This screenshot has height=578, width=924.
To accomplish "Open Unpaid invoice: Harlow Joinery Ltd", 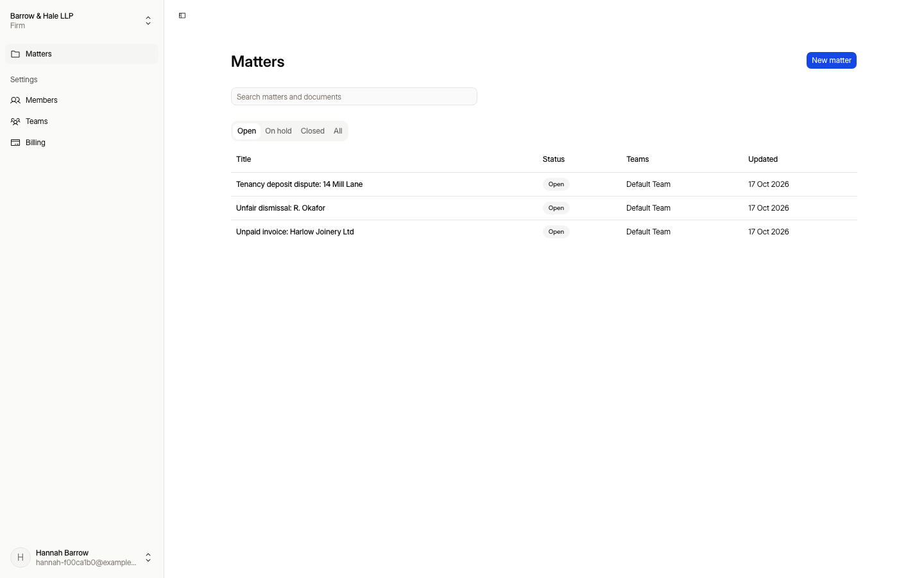I will point(295,232).
